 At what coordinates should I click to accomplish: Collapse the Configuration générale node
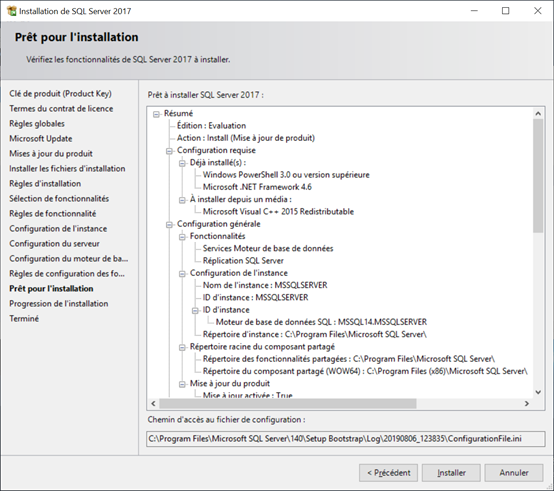pyautogui.click(x=169, y=224)
